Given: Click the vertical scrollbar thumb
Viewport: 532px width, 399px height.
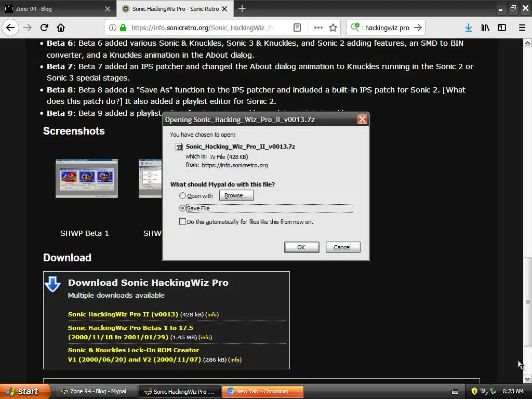Looking at the screenshot, I should pos(528,302).
